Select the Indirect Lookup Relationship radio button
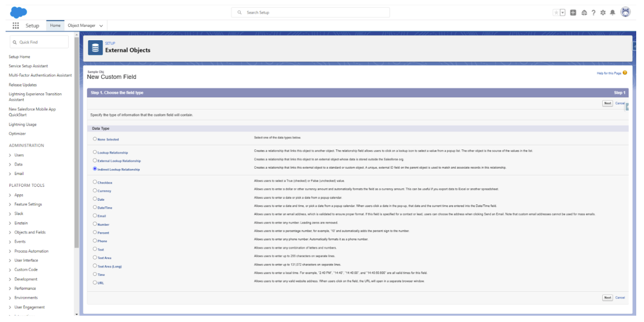This screenshot has height=322, width=644. pos(95,169)
